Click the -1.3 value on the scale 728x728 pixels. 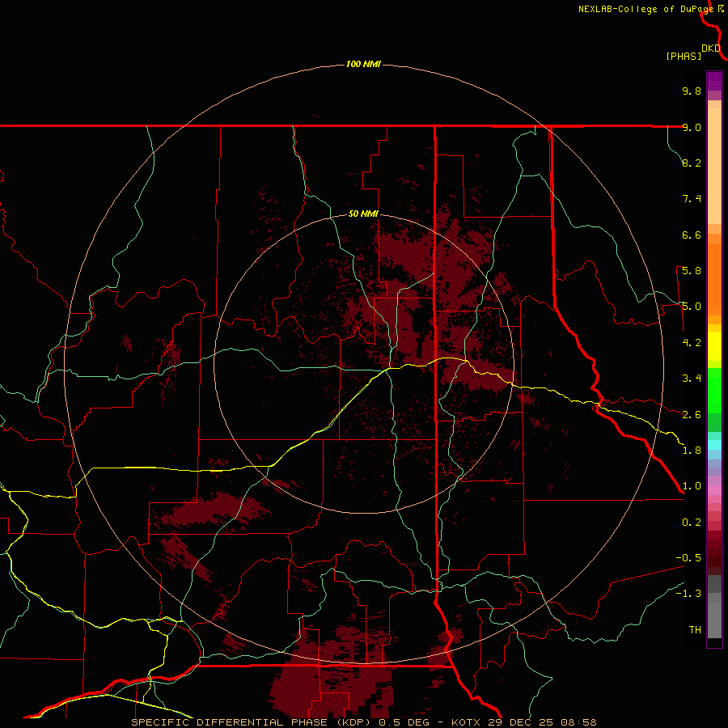pos(688,594)
